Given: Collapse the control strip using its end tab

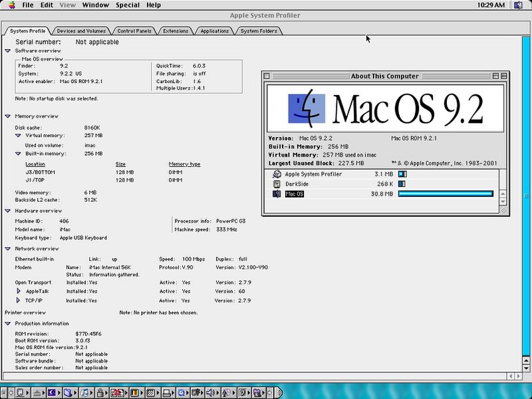Looking at the screenshot, I should (278, 393).
